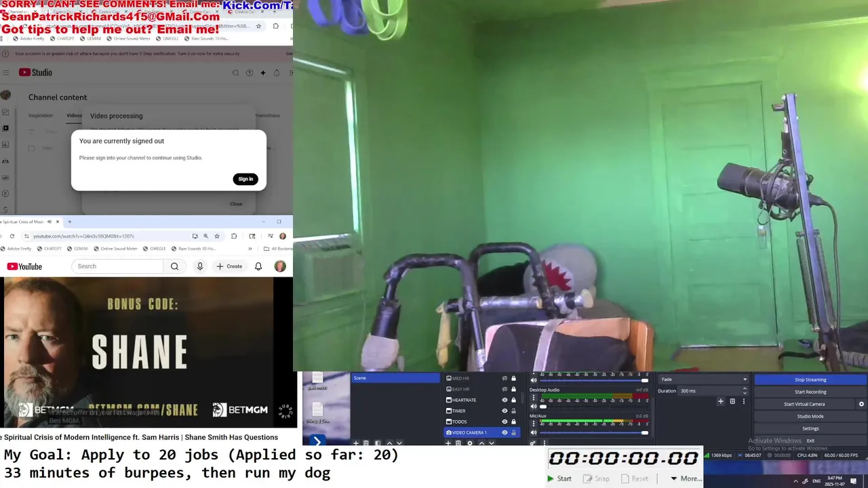This screenshot has height=488, width=868.
Task: Click the sparkle icon in Studio header
Action: click(263, 73)
